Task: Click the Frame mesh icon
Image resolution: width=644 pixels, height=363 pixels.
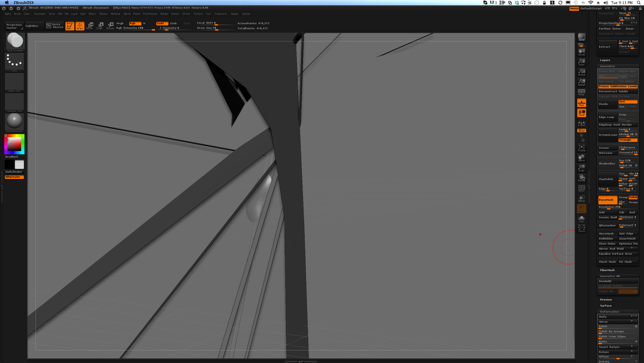Action: 581,148
